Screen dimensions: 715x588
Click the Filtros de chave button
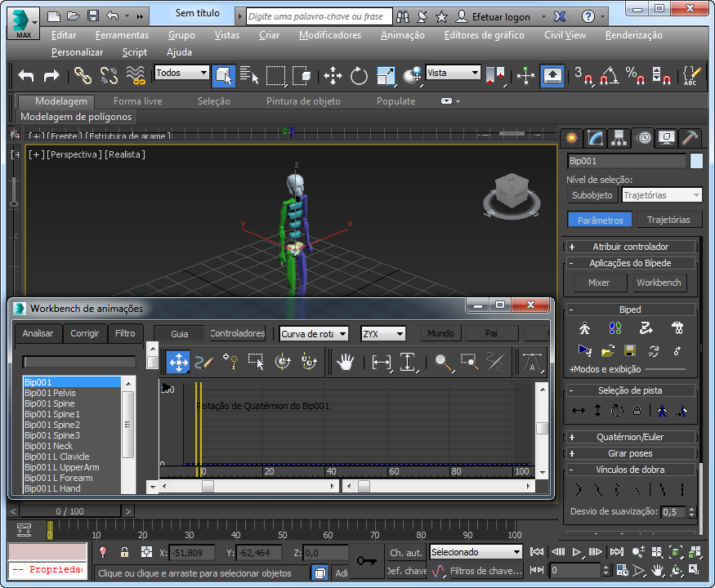pos(485,571)
